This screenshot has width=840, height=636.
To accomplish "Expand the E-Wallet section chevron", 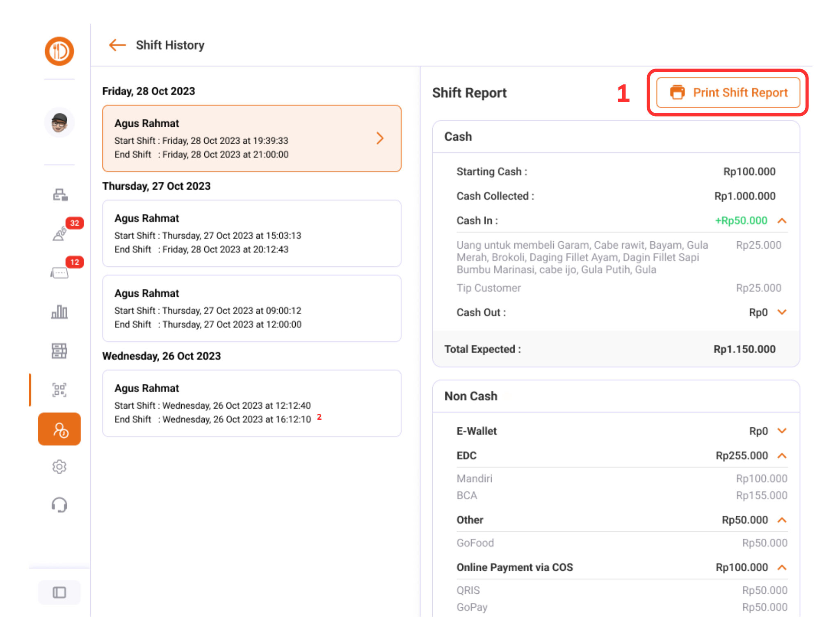I will pyautogui.click(x=782, y=431).
